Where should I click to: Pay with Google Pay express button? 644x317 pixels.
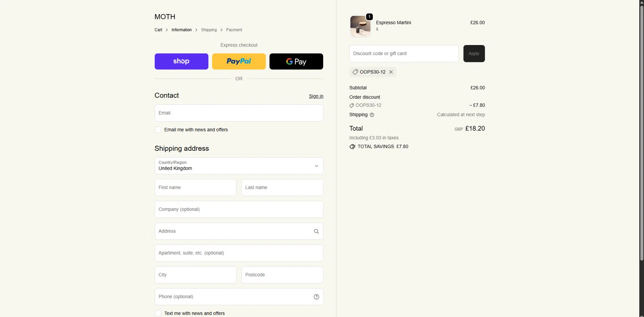pyautogui.click(x=296, y=61)
